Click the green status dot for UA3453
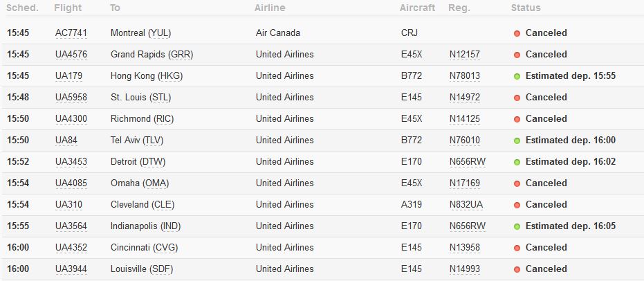644x281 pixels. 517,162
